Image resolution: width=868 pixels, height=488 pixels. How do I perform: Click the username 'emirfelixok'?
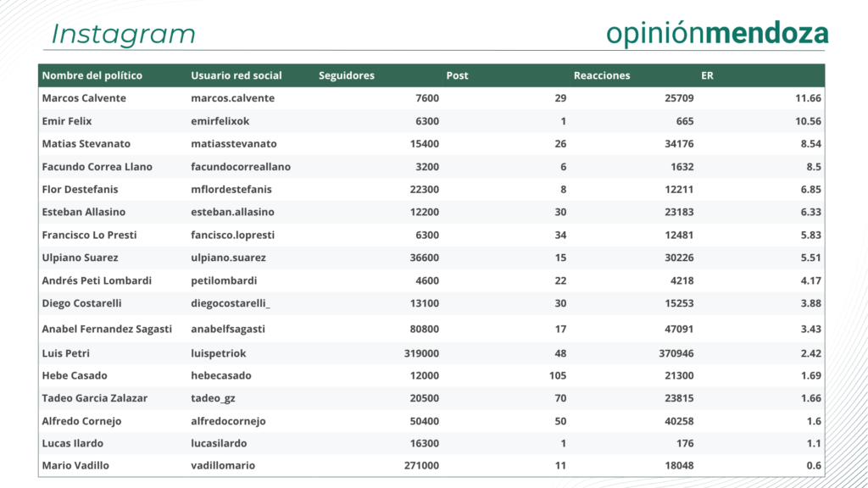pyautogui.click(x=220, y=121)
